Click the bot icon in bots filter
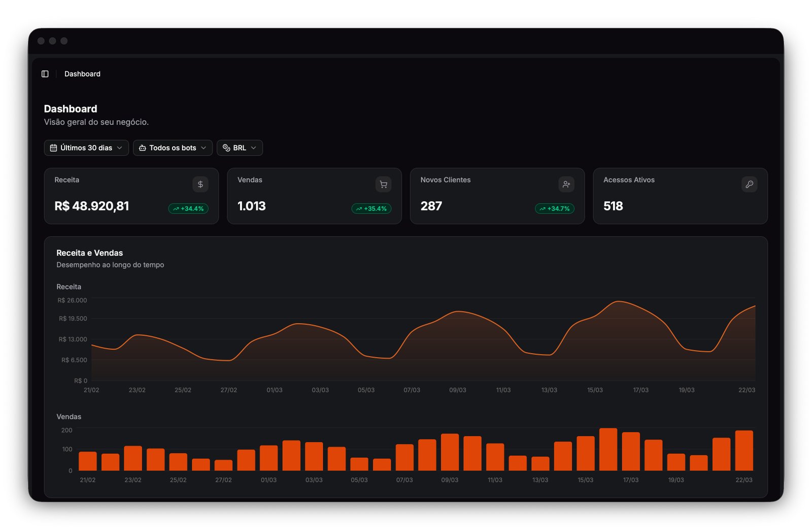The width and height of the screenshot is (812, 530). point(143,148)
